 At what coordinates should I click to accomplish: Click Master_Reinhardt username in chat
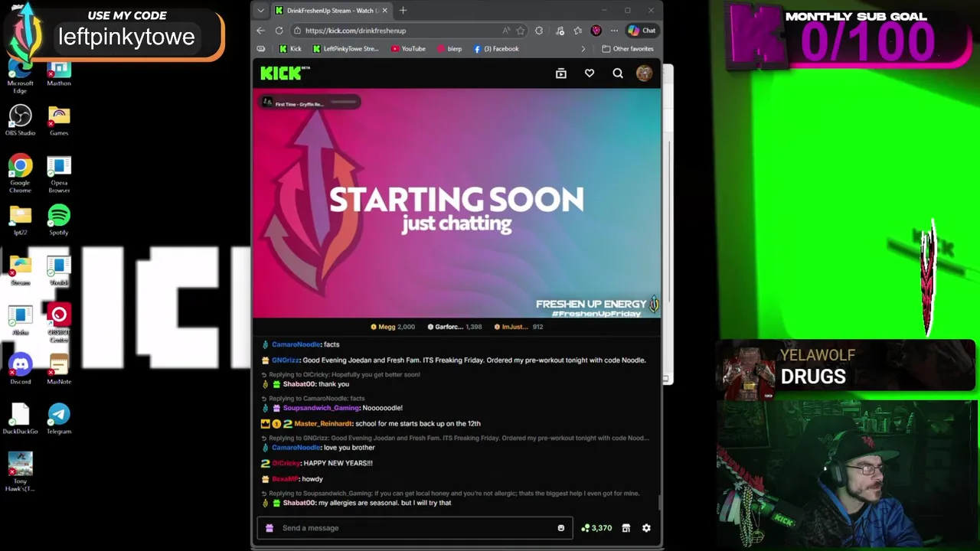click(x=323, y=424)
